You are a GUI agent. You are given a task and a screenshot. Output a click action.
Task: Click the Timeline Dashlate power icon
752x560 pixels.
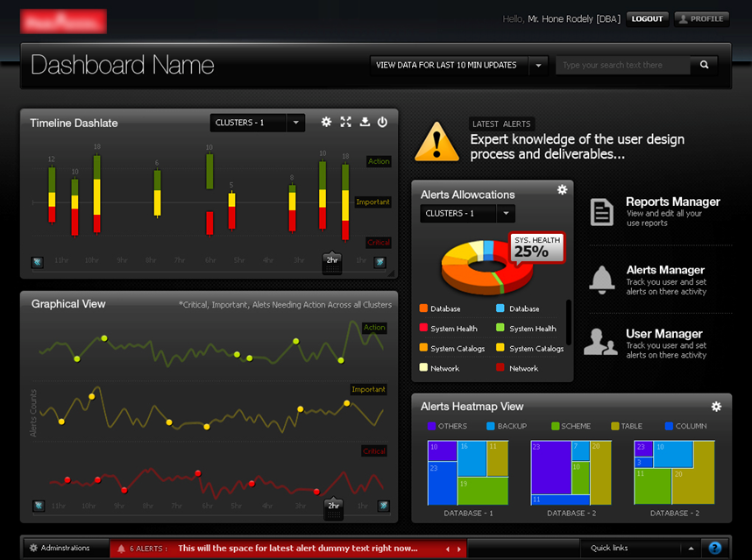(382, 123)
